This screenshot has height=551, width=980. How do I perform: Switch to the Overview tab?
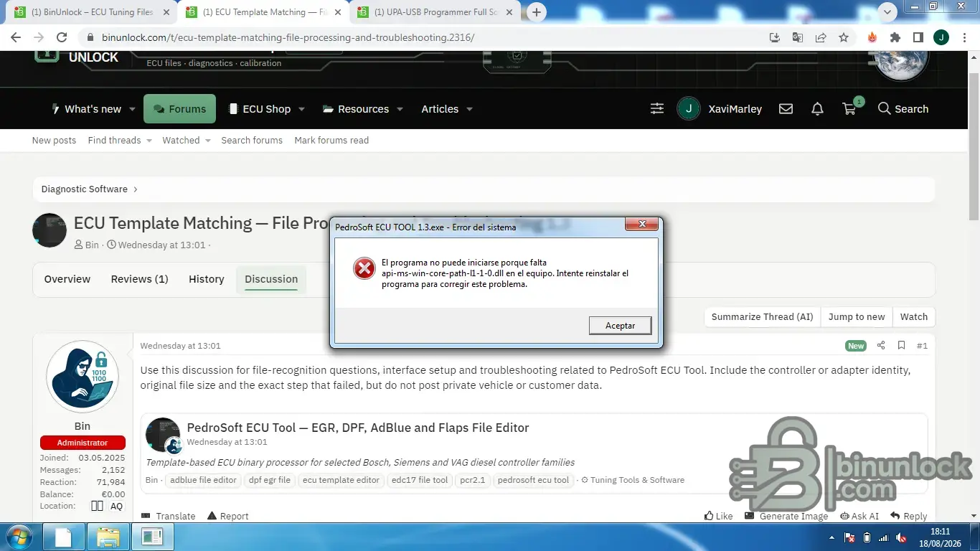pos(67,279)
